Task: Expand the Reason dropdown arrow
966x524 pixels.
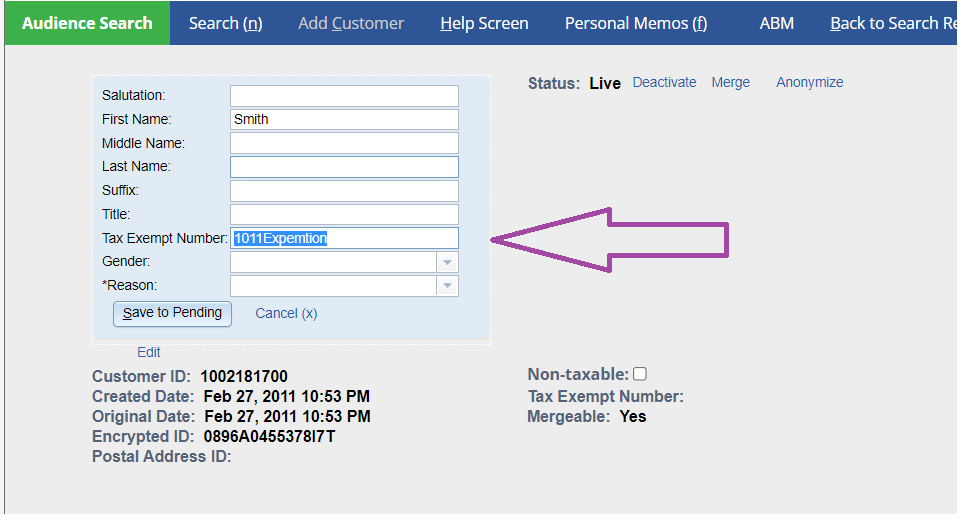Action: pyautogui.click(x=448, y=286)
